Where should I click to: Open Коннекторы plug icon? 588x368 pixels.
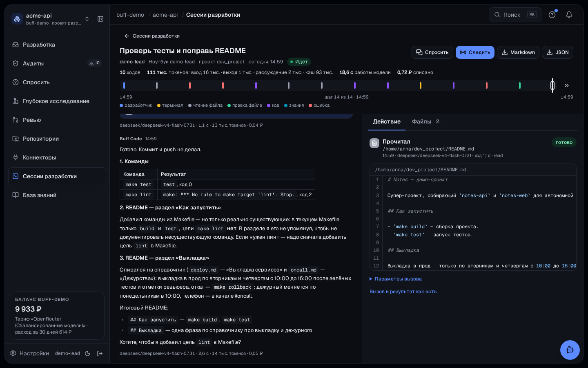point(16,157)
